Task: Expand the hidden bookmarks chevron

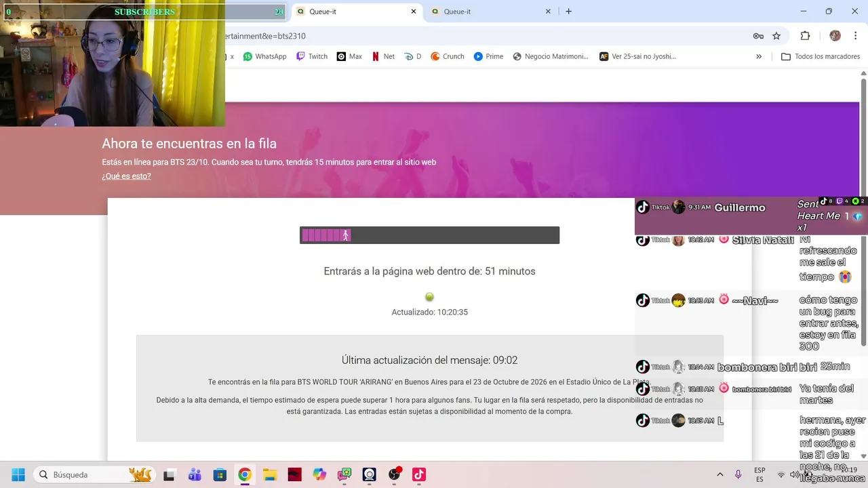Action: (759, 56)
